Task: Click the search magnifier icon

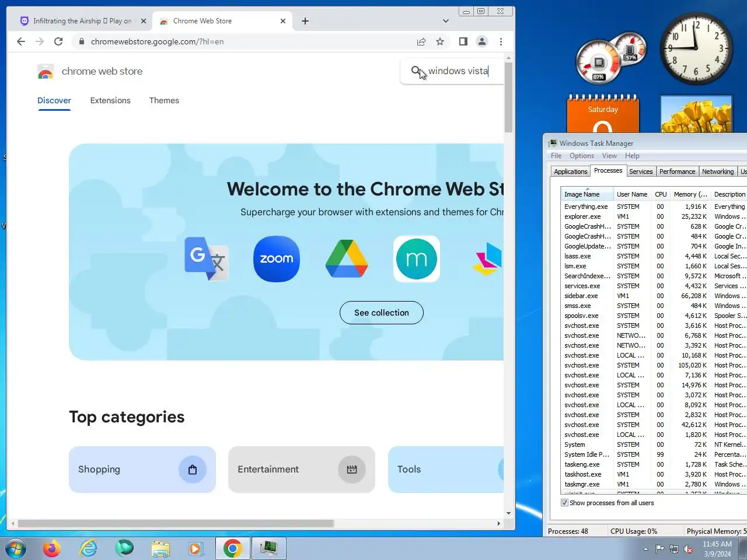Action: pyautogui.click(x=416, y=71)
